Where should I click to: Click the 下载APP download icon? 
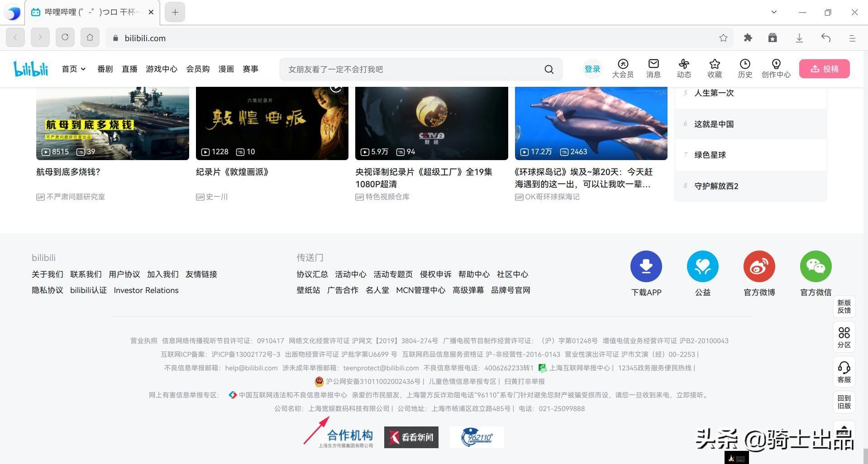coord(646,266)
